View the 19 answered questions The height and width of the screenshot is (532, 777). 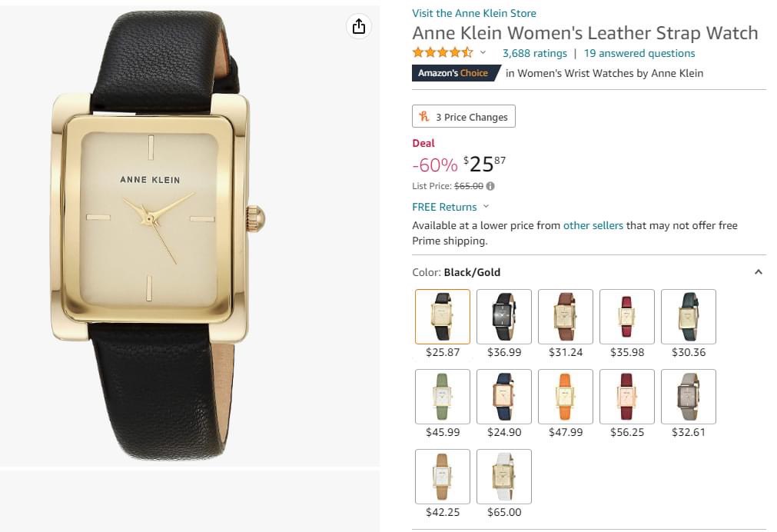[x=639, y=53]
